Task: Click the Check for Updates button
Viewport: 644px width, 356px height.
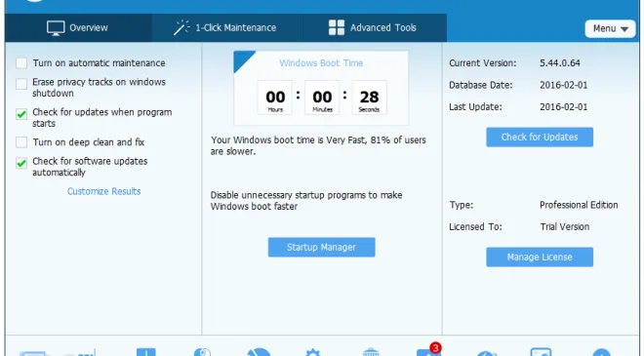Action: coord(540,138)
